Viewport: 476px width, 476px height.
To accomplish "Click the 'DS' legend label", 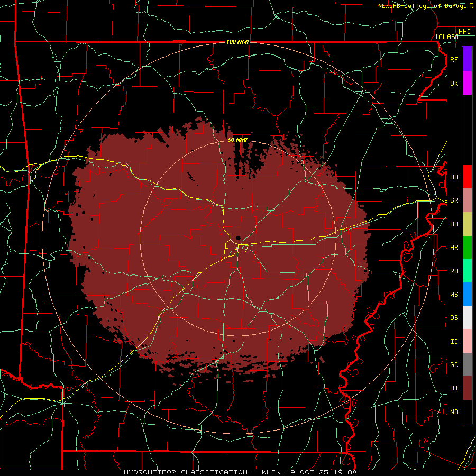I will [x=454, y=318].
